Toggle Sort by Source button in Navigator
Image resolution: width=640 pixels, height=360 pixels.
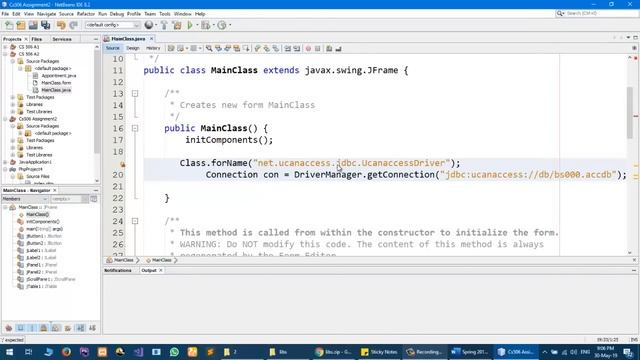93,328
